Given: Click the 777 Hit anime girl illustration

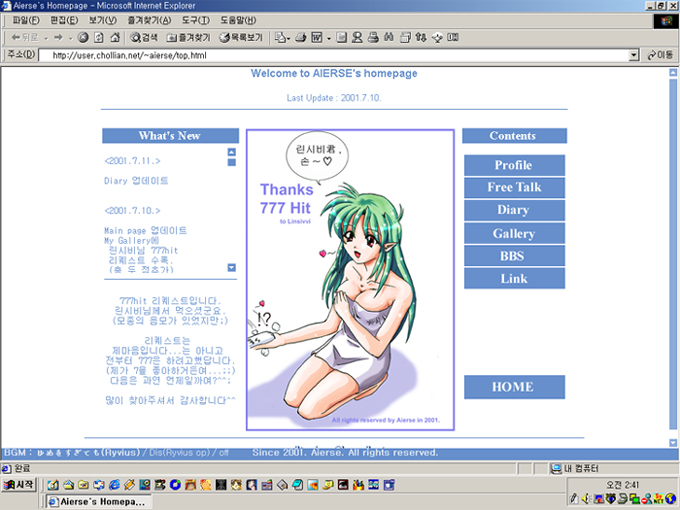Looking at the screenshot, I should pyautogui.click(x=350, y=280).
